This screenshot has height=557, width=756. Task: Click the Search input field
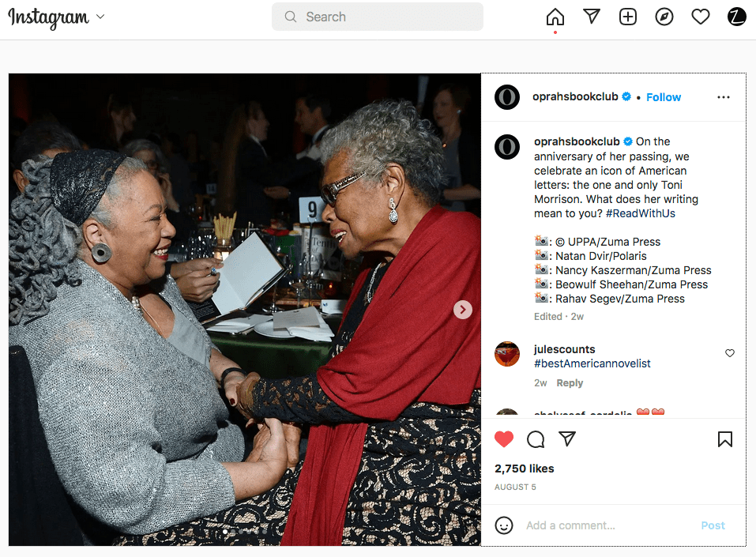click(377, 17)
